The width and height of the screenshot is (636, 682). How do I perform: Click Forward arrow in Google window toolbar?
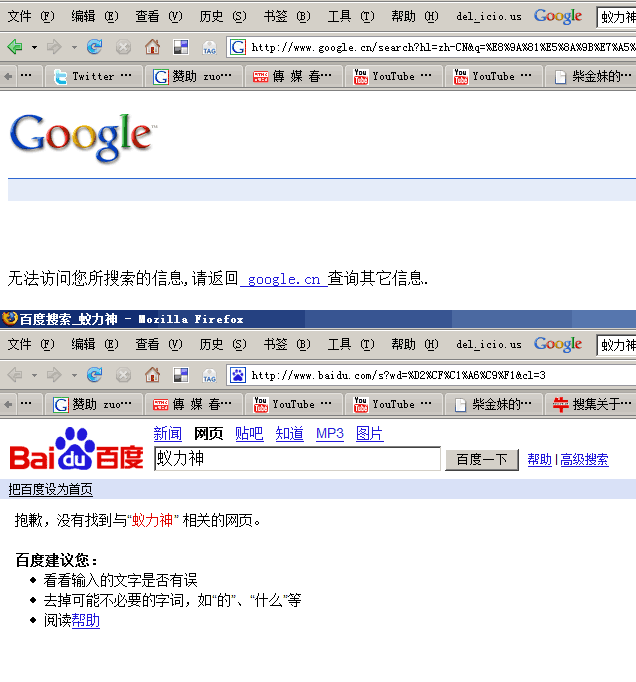pos(54,47)
